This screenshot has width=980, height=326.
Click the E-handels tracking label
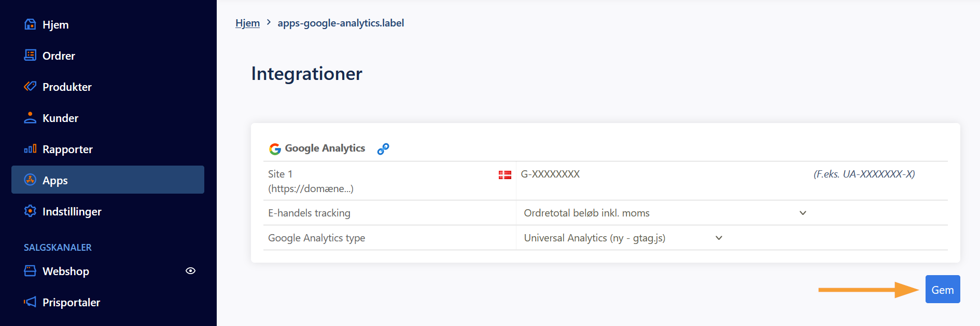tap(309, 213)
